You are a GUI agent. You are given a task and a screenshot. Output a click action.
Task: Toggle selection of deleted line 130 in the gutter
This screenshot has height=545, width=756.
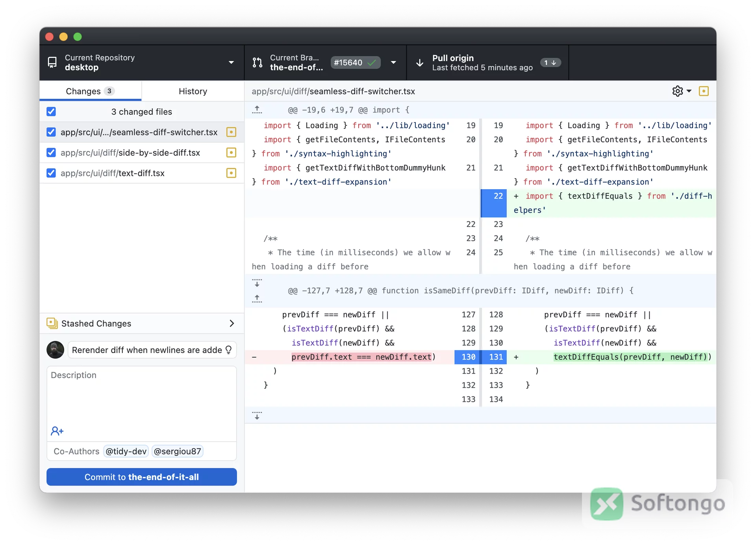(x=467, y=357)
